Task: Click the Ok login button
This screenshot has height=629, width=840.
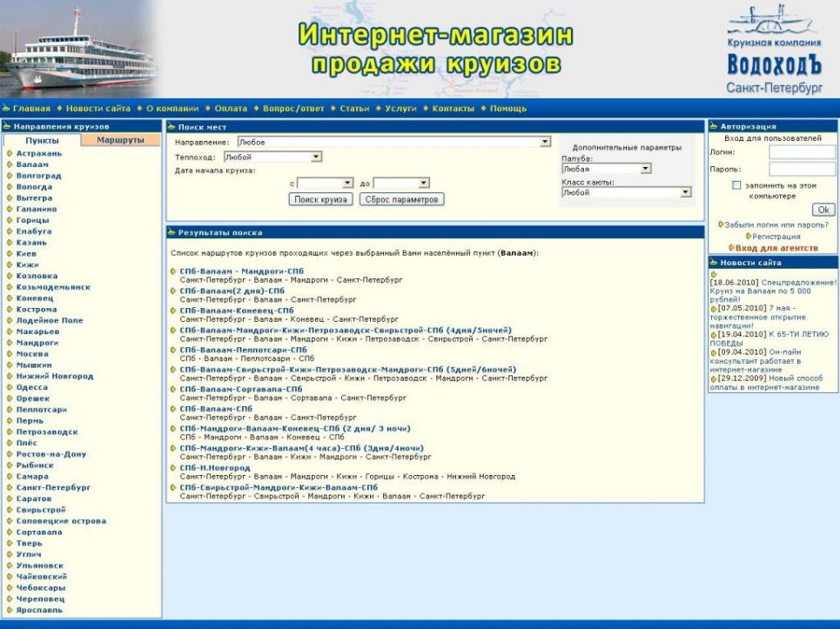Action: coord(823,210)
